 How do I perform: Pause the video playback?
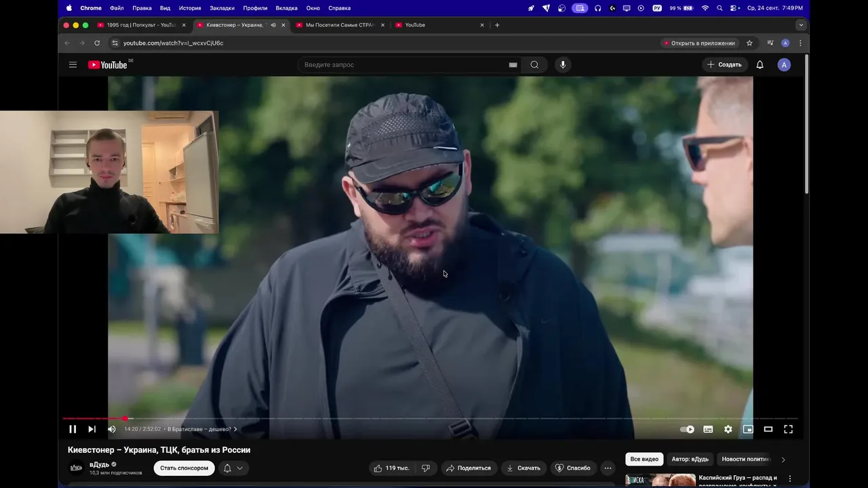tap(73, 429)
